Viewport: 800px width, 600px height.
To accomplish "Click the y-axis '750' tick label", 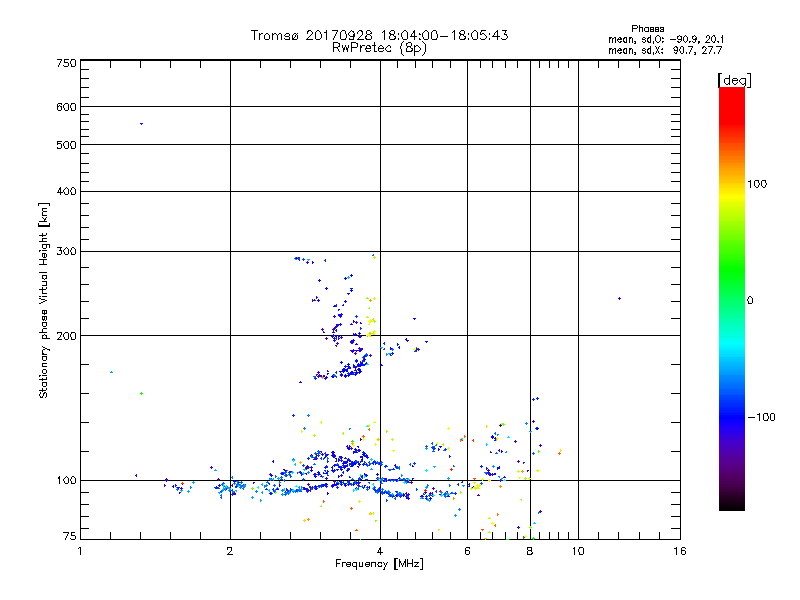I will (x=66, y=63).
